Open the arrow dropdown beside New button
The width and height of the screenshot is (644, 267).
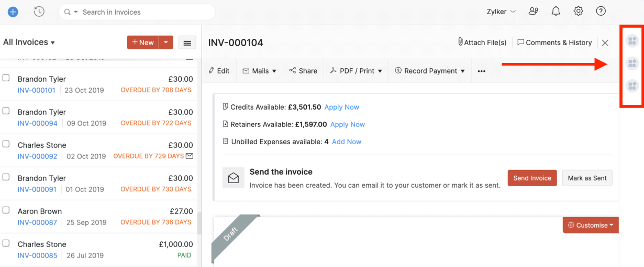tap(166, 42)
